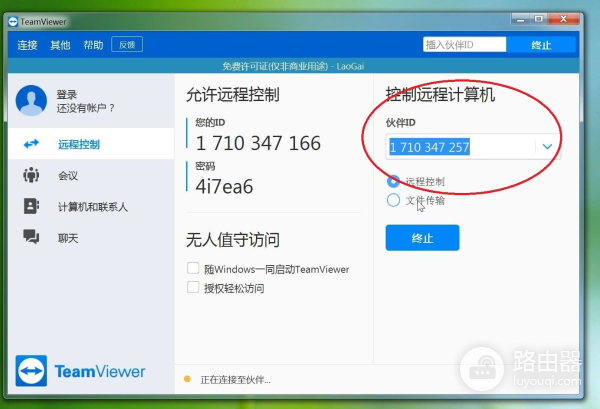Open the 会议 sidebar tab
The image size is (600, 409).
pyautogui.click(x=91, y=175)
